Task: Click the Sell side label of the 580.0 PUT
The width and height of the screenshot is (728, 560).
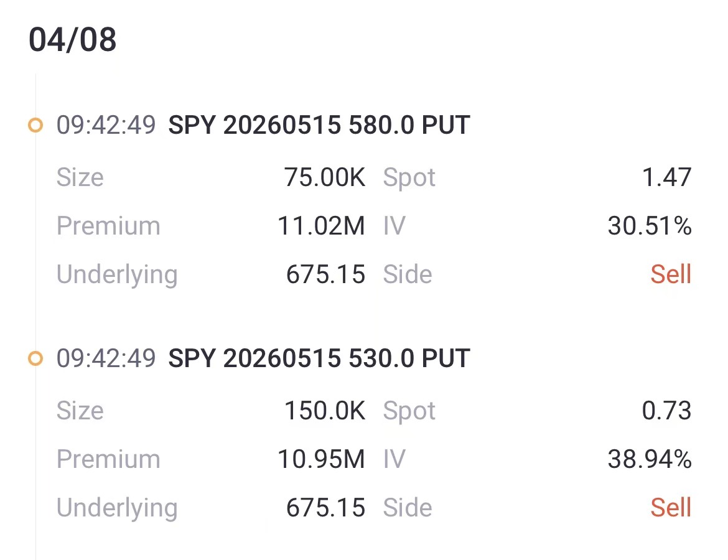Action: pyautogui.click(x=671, y=274)
